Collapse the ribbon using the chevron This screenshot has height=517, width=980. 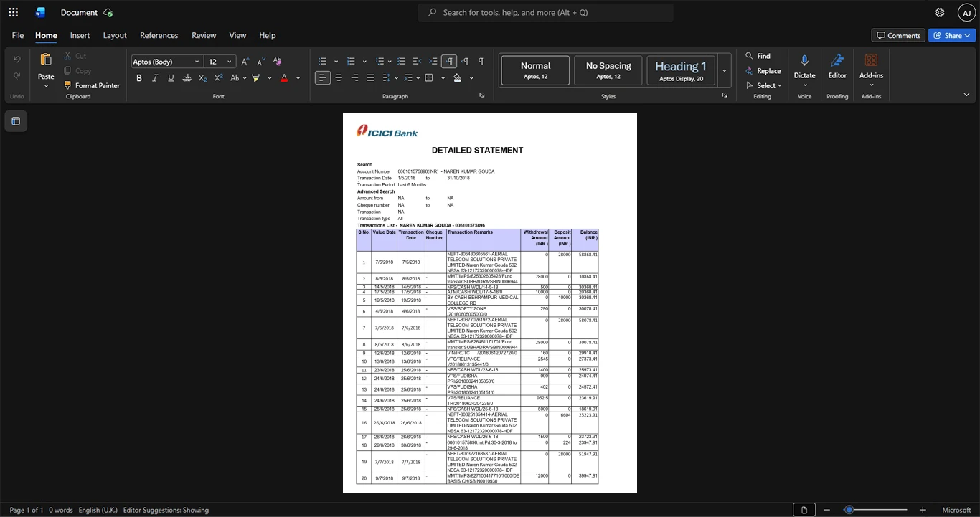966,95
